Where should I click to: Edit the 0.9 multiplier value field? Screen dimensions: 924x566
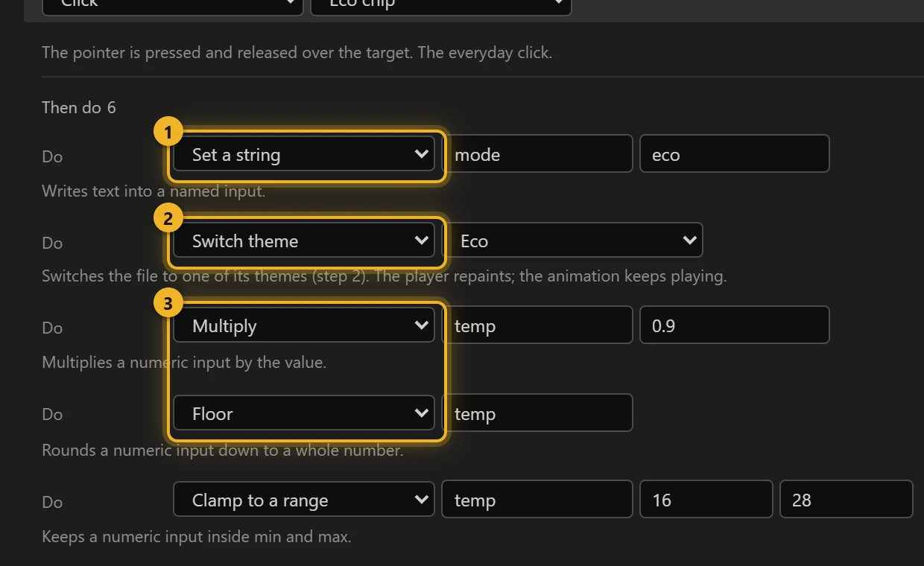click(x=735, y=325)
